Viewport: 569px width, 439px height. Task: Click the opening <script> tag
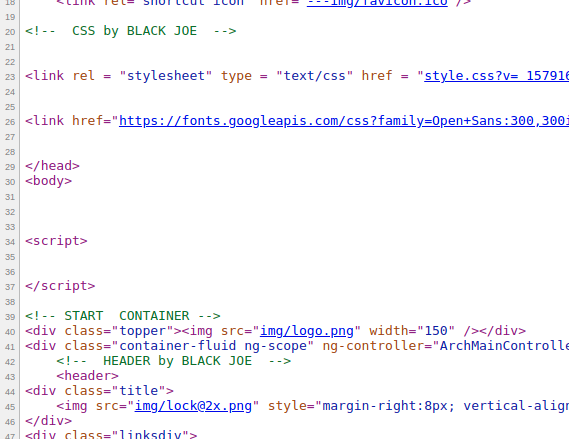coord(56,241)
